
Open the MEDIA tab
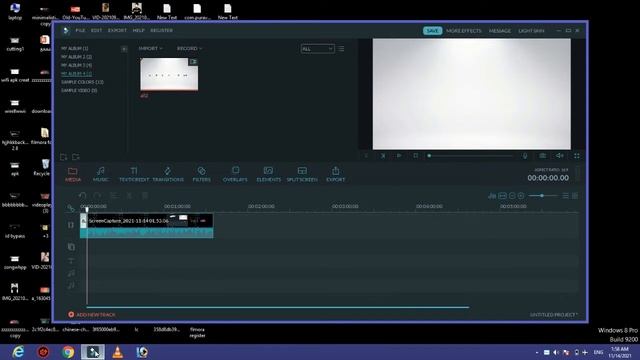[73, 174]
